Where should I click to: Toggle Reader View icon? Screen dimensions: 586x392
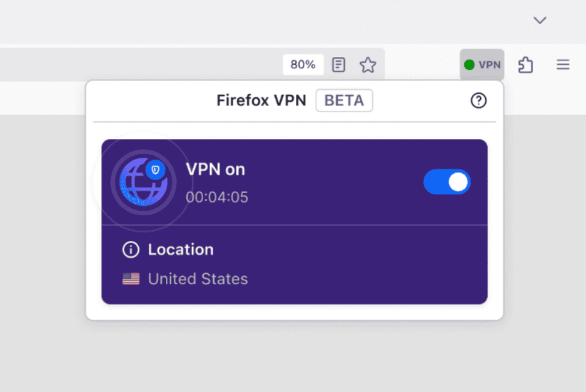point(338,65)
